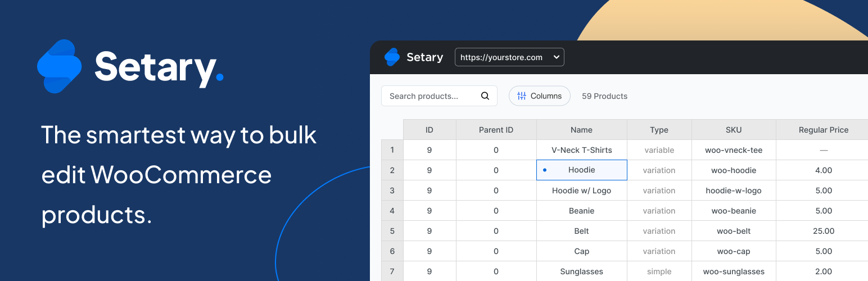Click the Name column header
Image resolution: width=868 pixels, height=281 pixels.
581,130
